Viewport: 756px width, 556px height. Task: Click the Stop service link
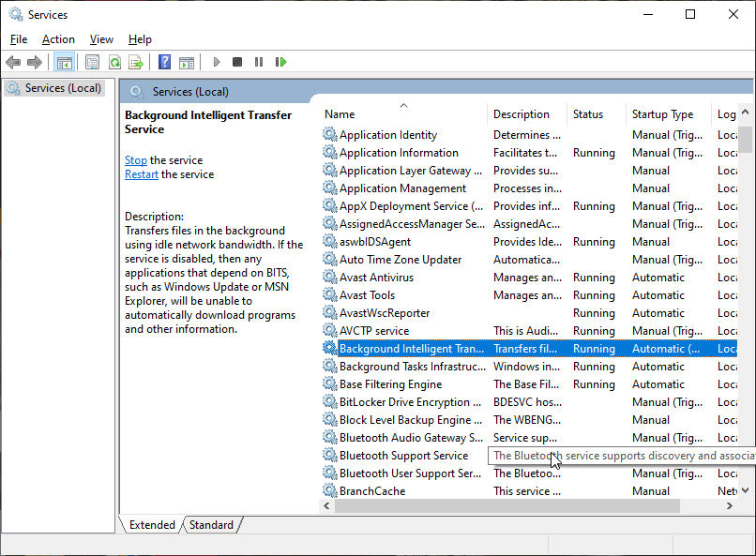135,159
